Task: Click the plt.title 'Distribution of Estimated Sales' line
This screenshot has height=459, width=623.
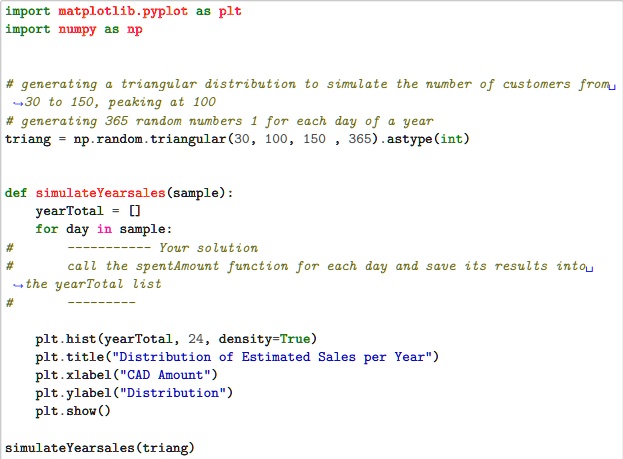Action: click(x=237, y=357)
